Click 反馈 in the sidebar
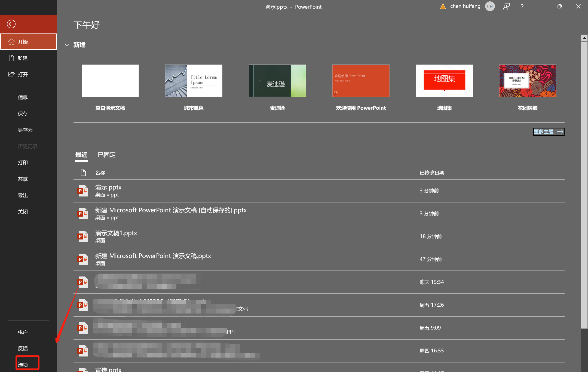Screen dimensions: 588x372 (x=29, y=348)
